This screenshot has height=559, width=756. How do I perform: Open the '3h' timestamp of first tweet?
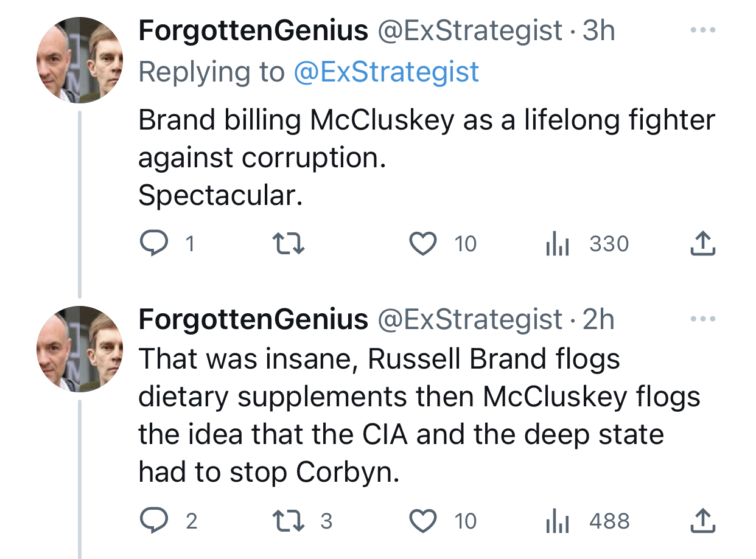[x=598, y=30]
